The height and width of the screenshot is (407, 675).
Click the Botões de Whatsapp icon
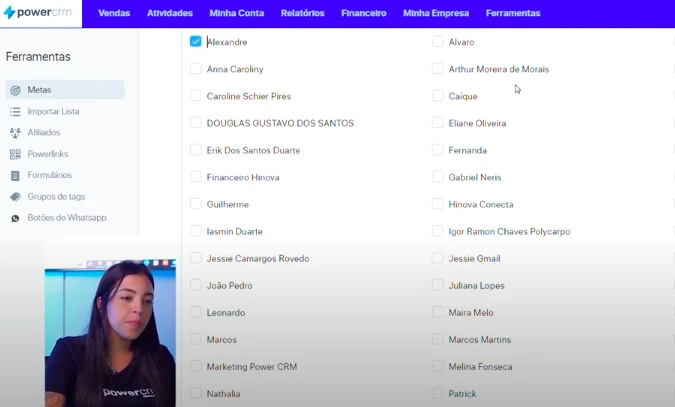point(15,218)
